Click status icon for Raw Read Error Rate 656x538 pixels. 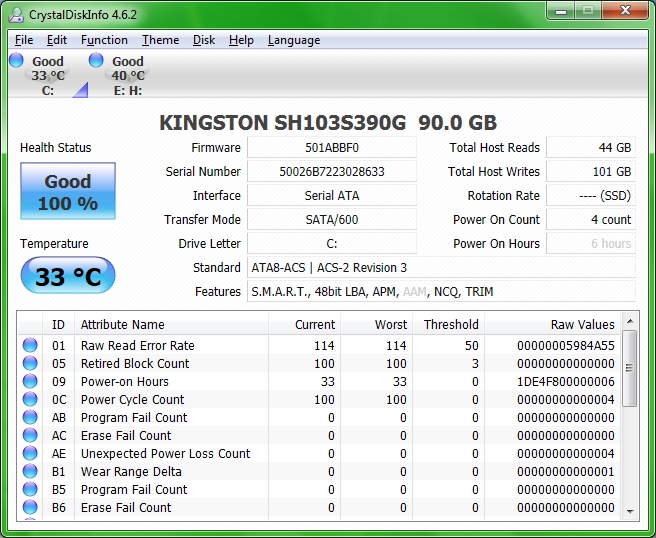pos(30,346)
